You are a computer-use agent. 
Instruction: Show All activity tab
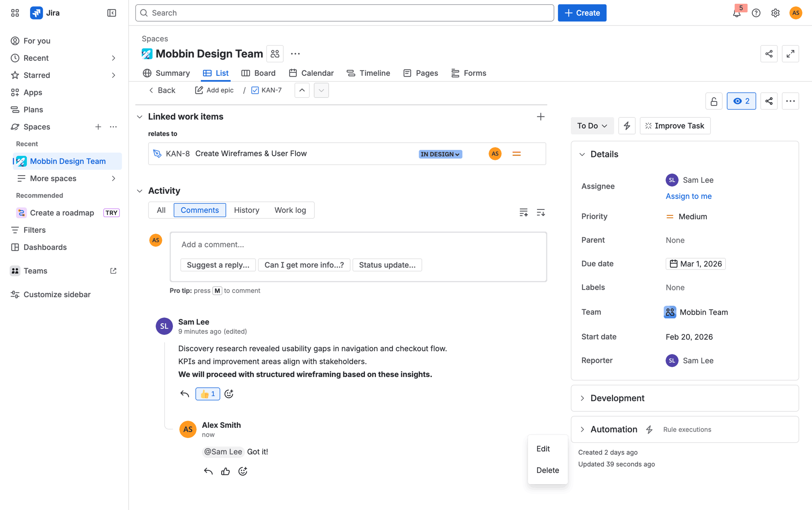[161, 210]
